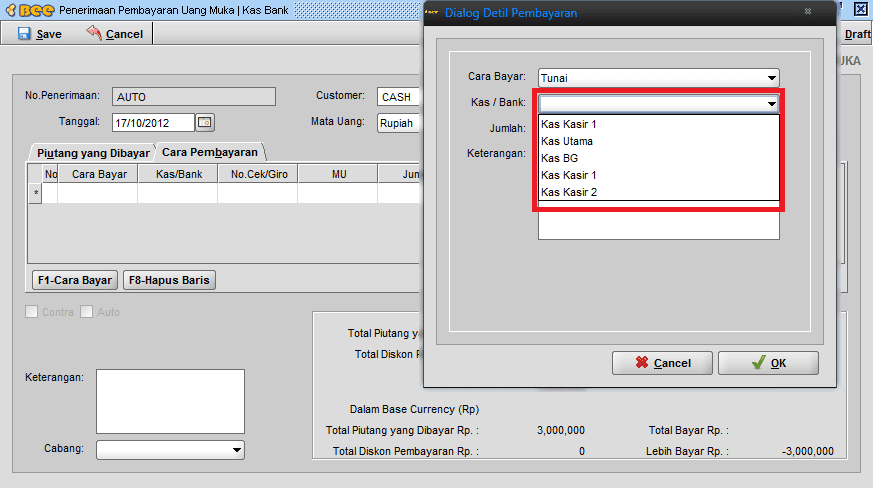Click the Save floppy disk icon

click(x=24, y=34)
